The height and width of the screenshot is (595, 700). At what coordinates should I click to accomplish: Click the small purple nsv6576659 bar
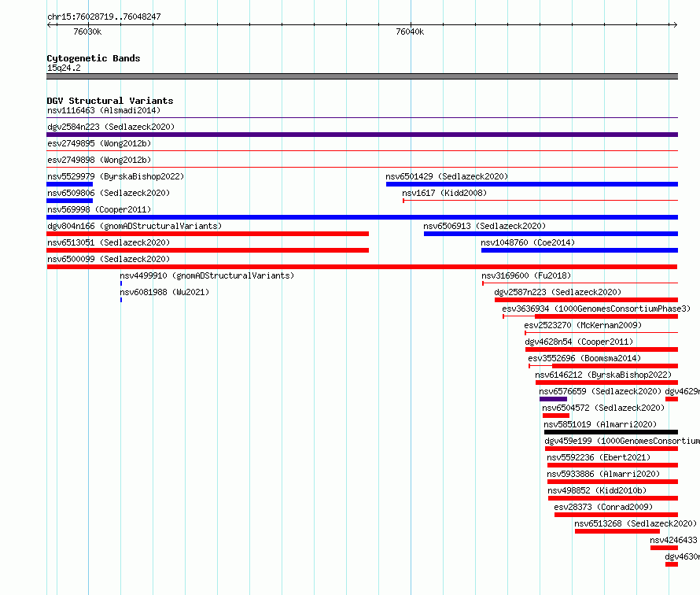click(x=553, y=399)
